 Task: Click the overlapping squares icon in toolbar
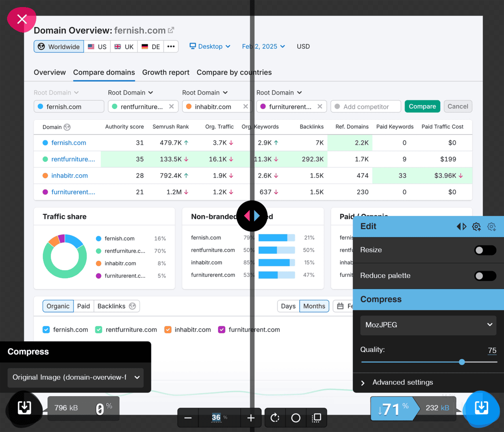316,418
